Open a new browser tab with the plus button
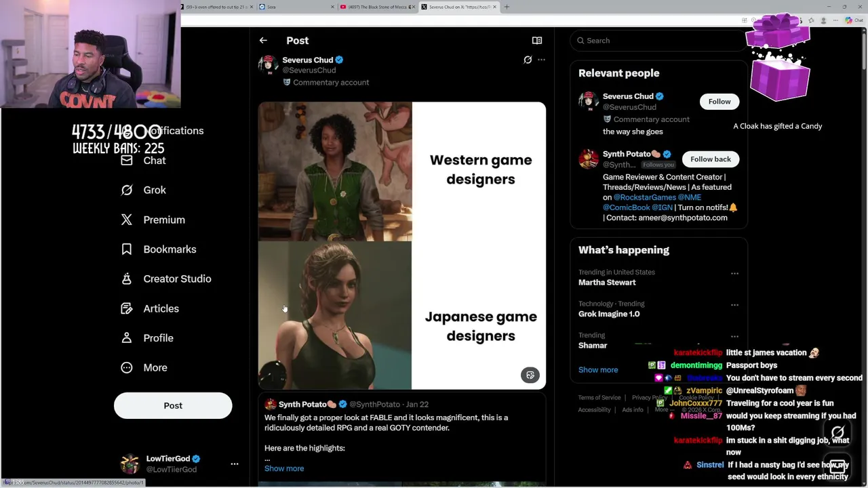 pos(507,7)
